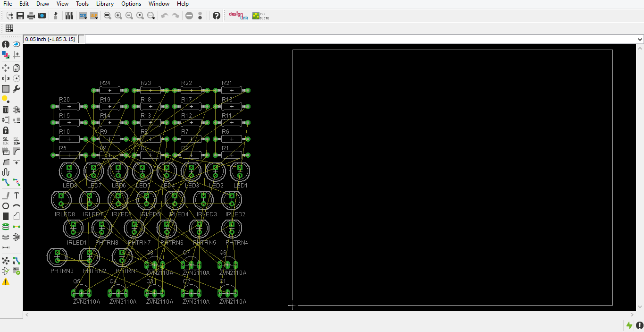Run the Ratsnest command
This screenshot has width=644, height=332.
6,260
